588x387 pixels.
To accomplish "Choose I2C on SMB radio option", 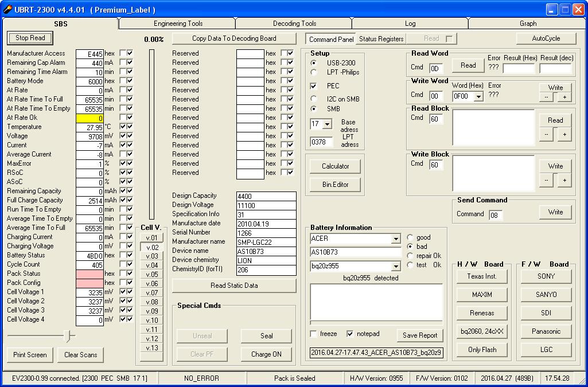I will [x=313, y=99].
